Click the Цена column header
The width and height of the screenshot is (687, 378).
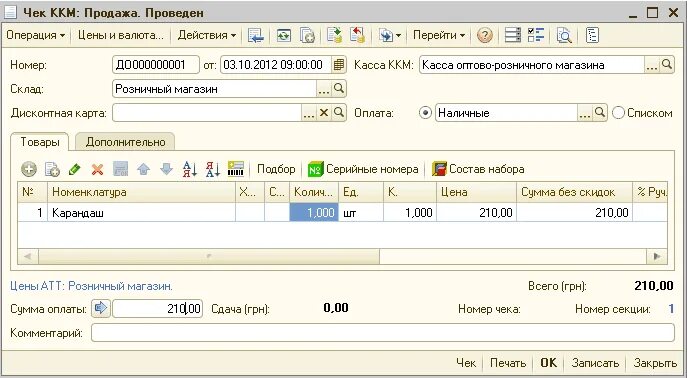coord(477,192)
